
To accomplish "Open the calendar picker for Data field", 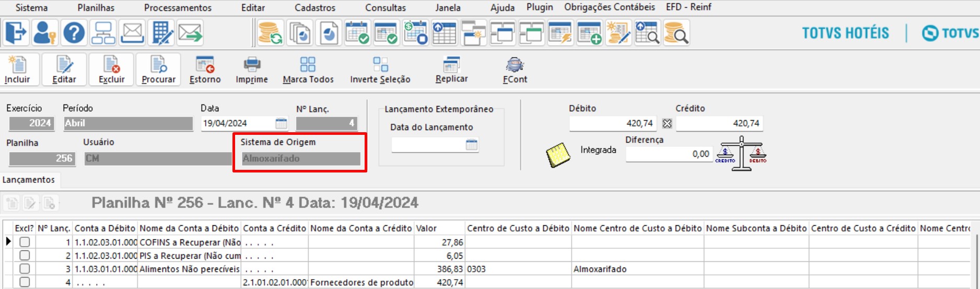I will coord(281,123).
